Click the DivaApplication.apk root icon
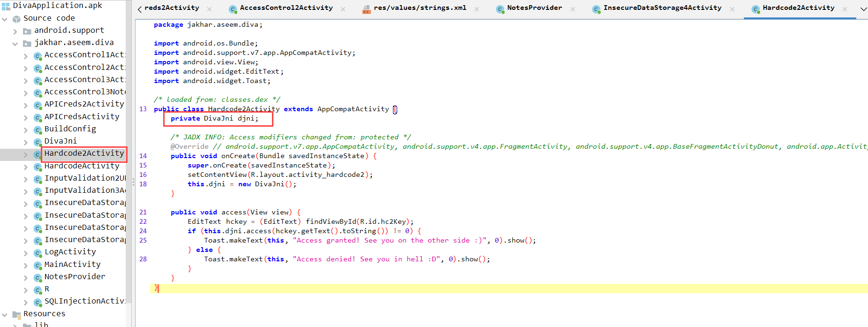 pyautogui.click(x=6, y=6)
